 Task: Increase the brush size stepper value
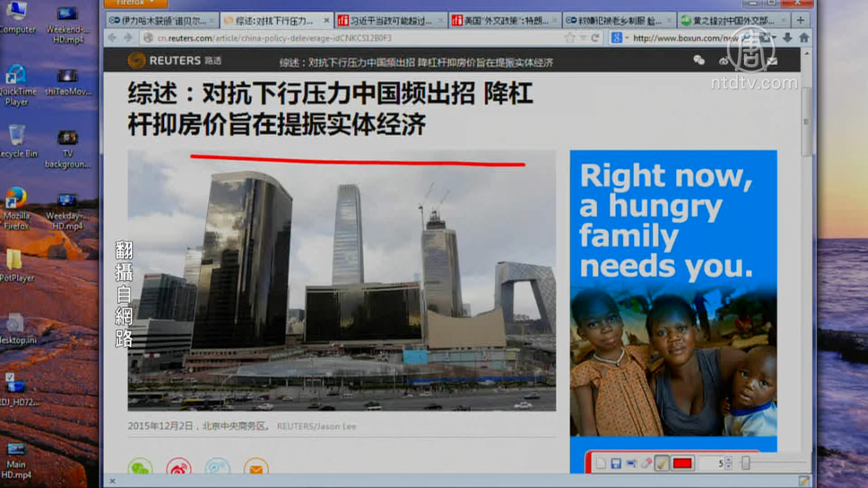729,460
